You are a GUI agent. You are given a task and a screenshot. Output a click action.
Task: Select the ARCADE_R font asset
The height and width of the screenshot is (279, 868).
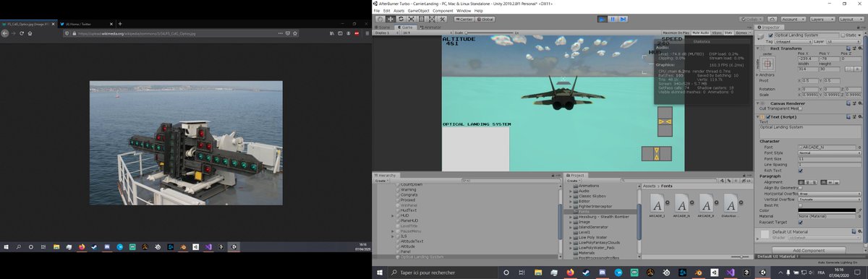tap(706, 206)
